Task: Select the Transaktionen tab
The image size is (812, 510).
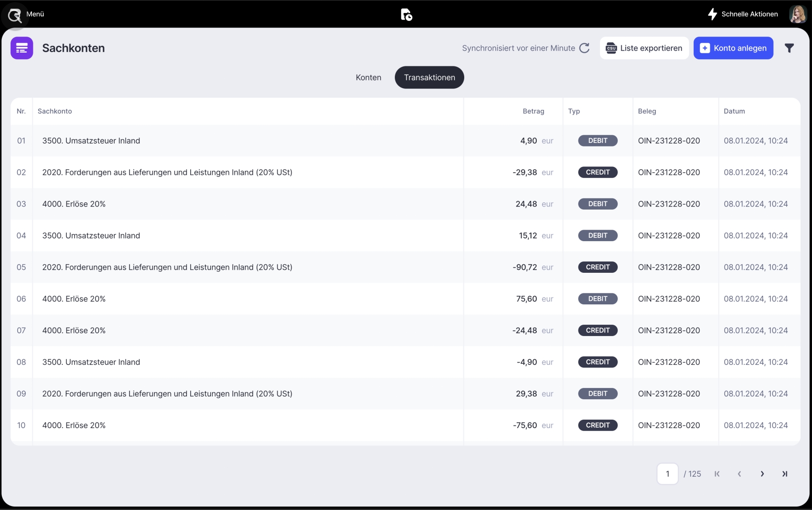Action: (429, 77)
